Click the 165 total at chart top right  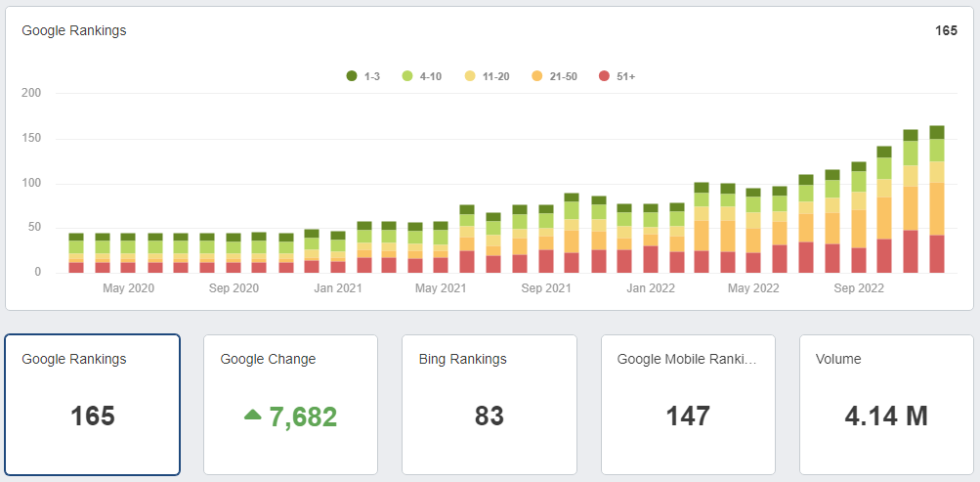(946, 30)
